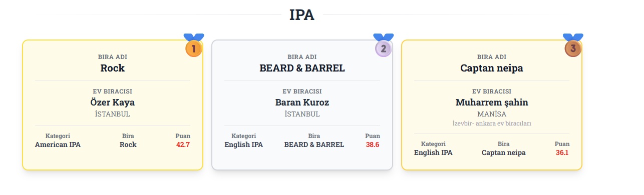The image size is (644, 195).
Task: Click homebrewer name Özer Kaya
Action: pos(113,102)
